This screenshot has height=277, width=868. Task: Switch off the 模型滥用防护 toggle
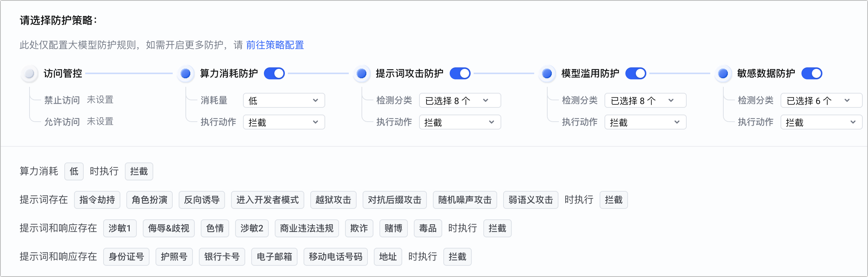click(635, 73)
